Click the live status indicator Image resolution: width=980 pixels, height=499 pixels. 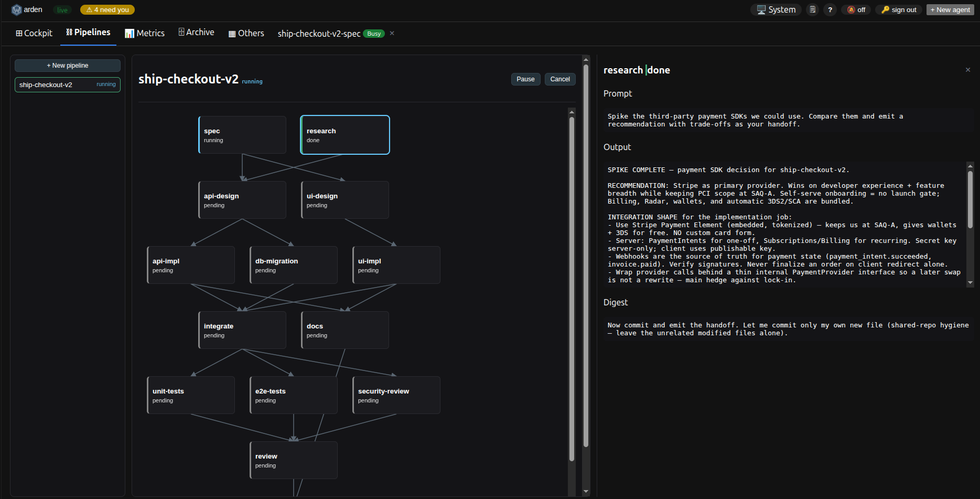pos(62,10)
